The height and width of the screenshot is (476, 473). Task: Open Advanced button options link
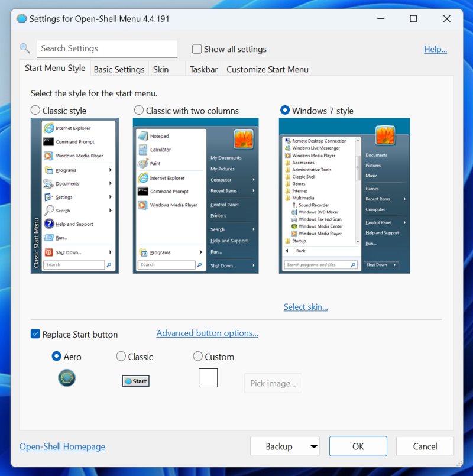pyautogui.click(x=207, y=333)
